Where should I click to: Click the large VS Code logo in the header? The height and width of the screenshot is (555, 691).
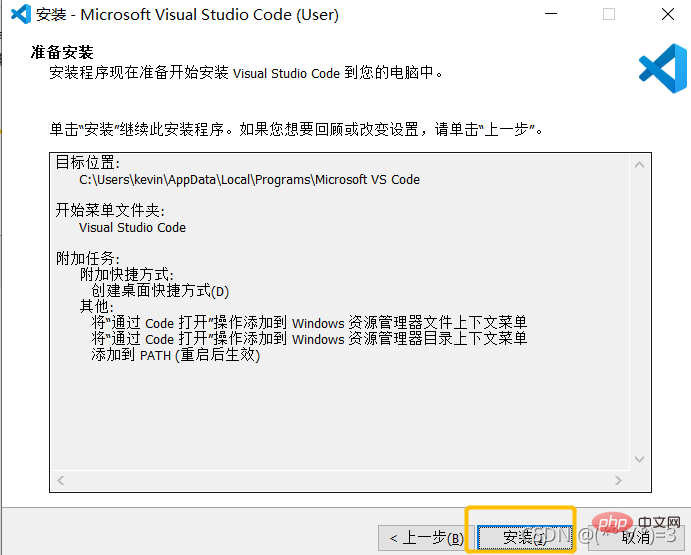pos(663,68)
